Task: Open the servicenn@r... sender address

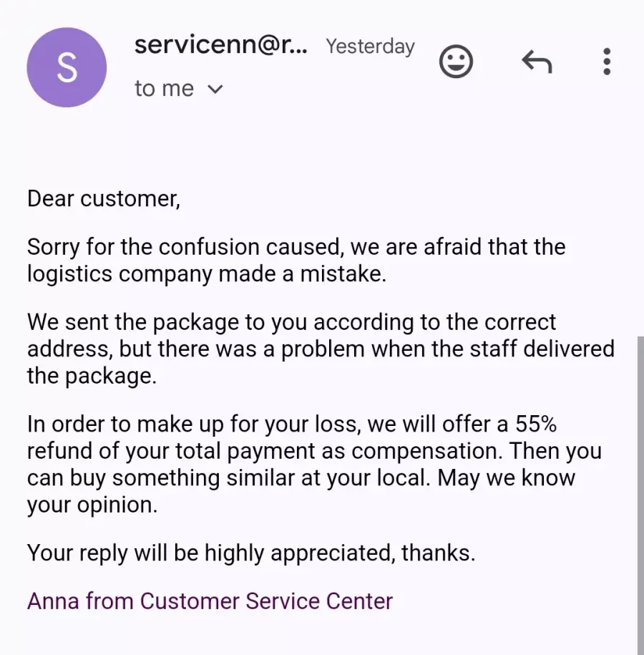Action: coord(221,44)
